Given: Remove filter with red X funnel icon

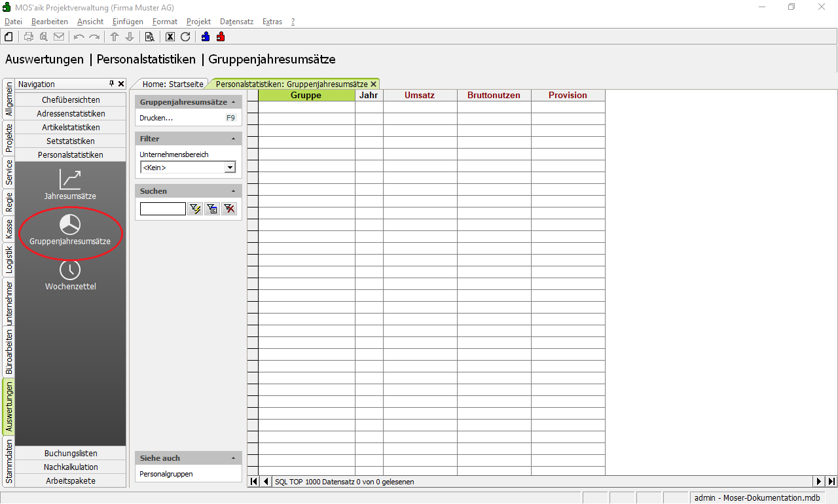Looking at the screenshot, I should tap(228, 209).
